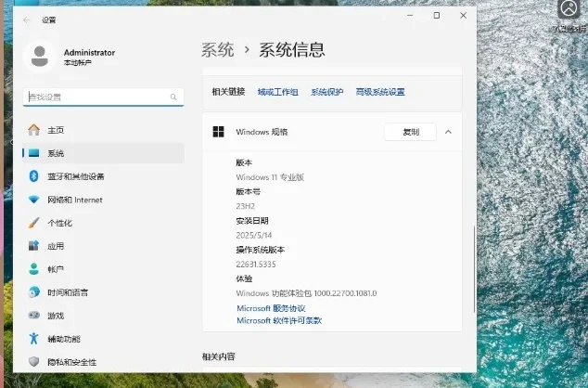Collapse the Windows 规格 section chevron
588x388 pixels.
pos(448,132)
